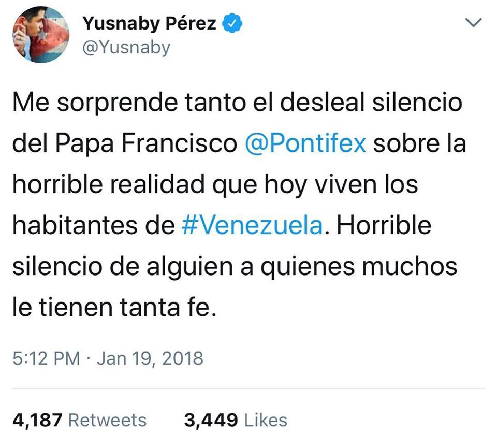Open the @Pontifex mention
The height and width of the screenshot is (448, 497).
305,143
